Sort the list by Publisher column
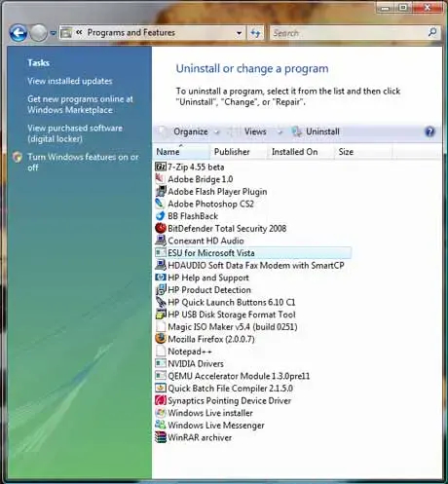Viewport: 448px width, 484px height. tap(239, 152)
